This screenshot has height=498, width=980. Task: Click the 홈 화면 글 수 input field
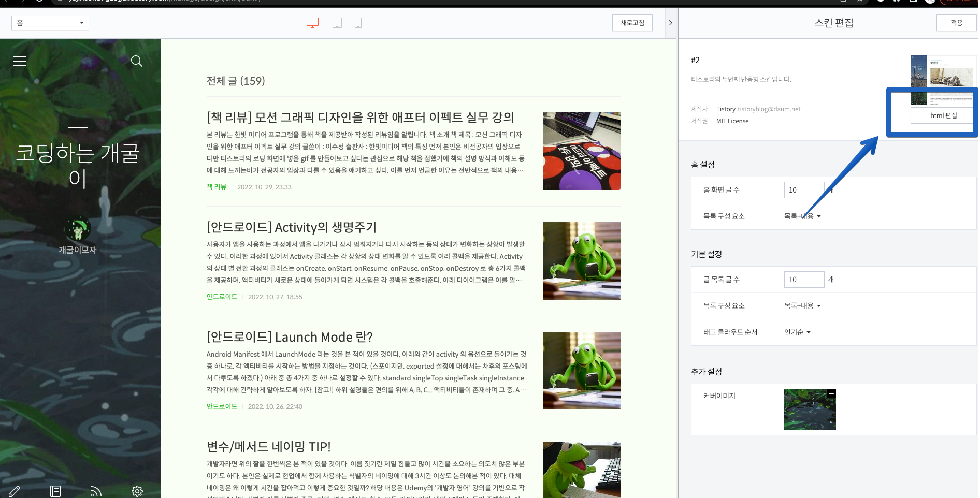(x=804, y=190)
